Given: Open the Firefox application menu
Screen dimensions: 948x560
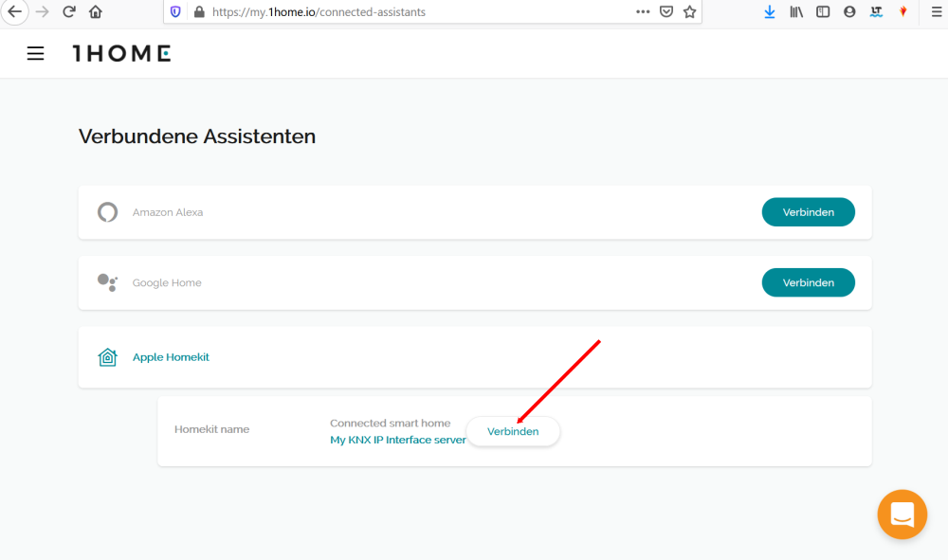Looking at the screenshot, I should (x=937, y=12).
